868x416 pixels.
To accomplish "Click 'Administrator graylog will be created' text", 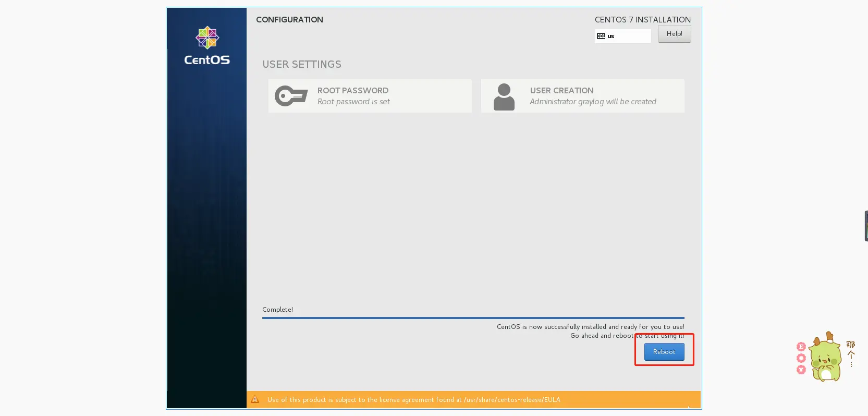I will click(593, 102).
